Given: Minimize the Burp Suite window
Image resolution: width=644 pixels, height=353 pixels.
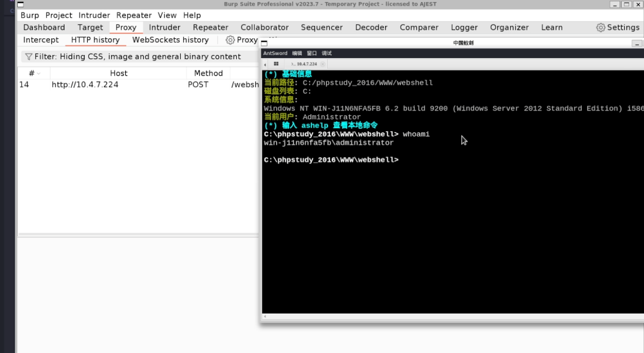Looking at the screenshot, I should point(615,5).
